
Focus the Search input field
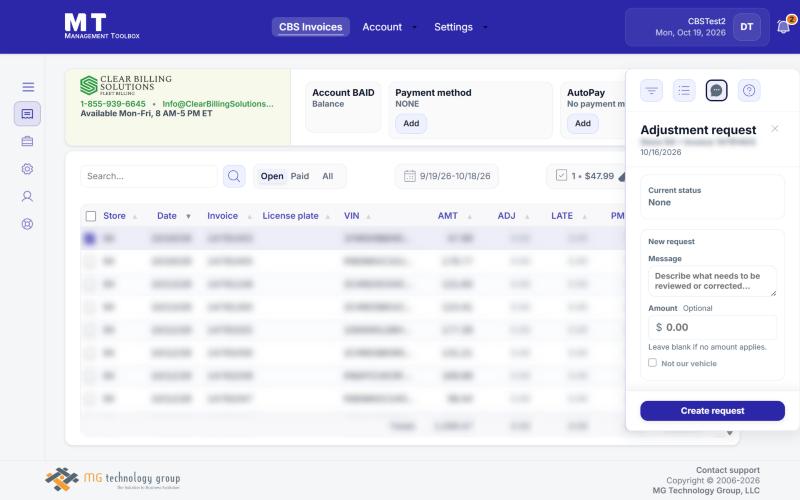tap(149, 176)
